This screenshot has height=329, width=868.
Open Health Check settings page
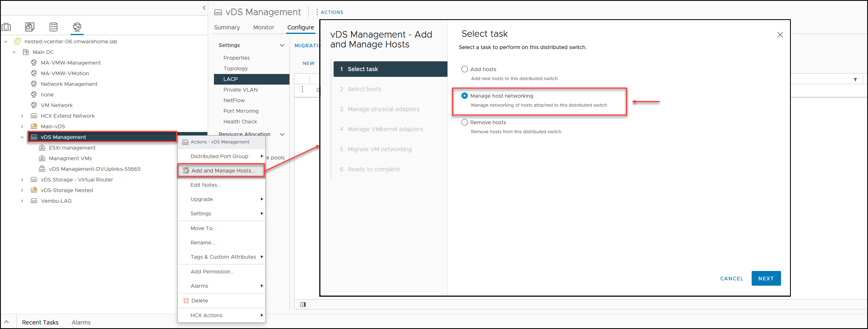click(240, 121)
